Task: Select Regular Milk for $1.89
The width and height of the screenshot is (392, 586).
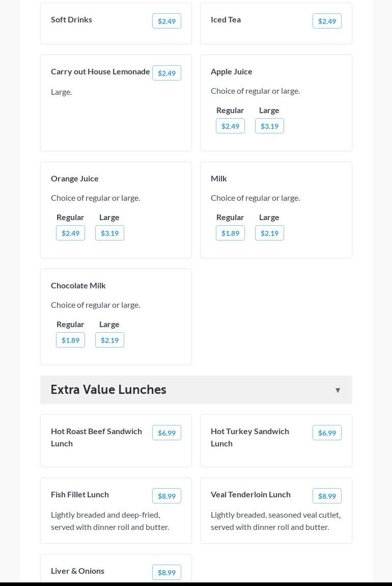Action: pyautogui.click(x=230, y=233)
